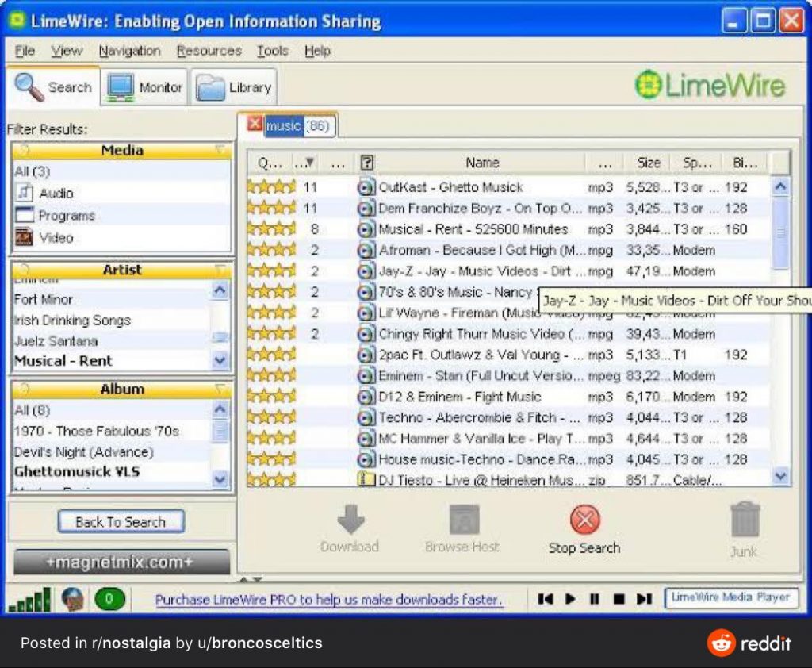The width and height of the screenshot is (812, 668).
Task: Click the Back To Search button
Action: pyautogui.click(x=121, y=522)
